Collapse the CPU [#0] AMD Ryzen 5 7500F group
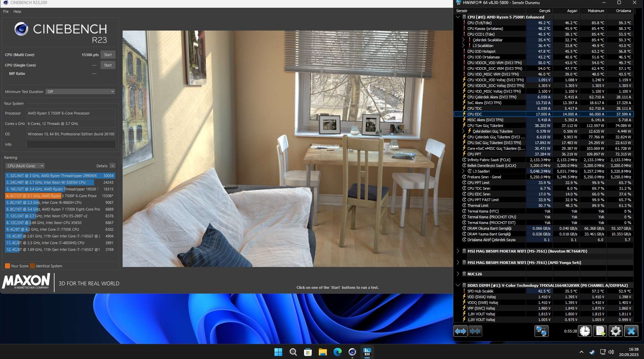 458,17
